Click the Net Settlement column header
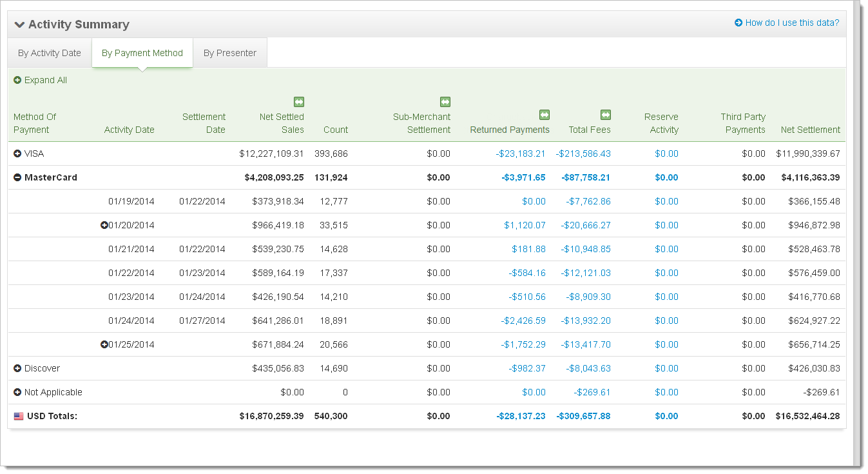Screen dimensions: 868x474 pyautogui.click(x=811, y=130)
